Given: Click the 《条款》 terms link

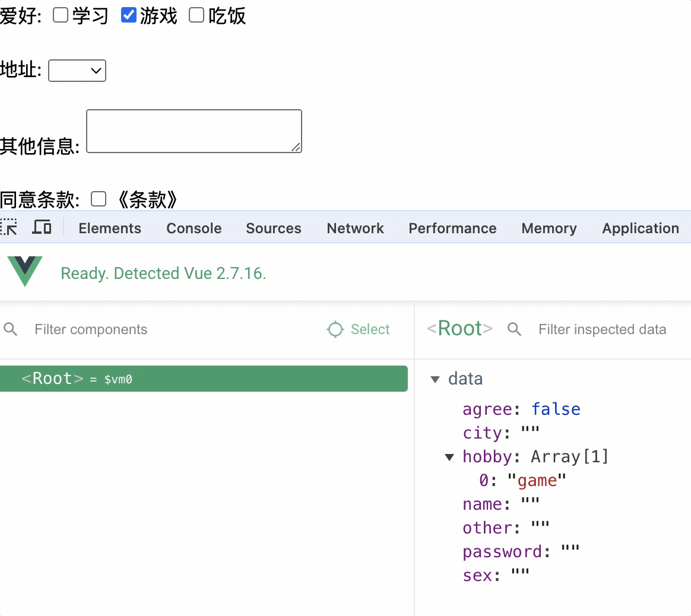Looking at the screenshot, I should (x=147, y=200).
